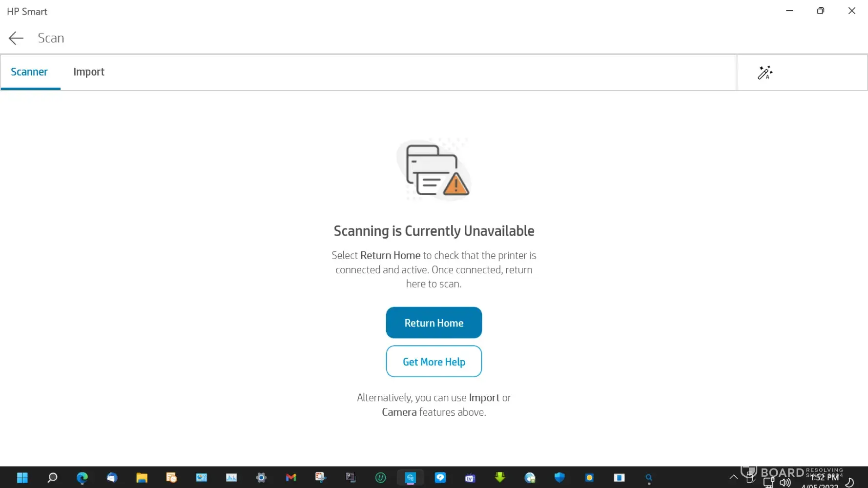Open the white and blue window taskbar app
The width and height of the screenshot is (868, 488).
[x=619, y=478]
